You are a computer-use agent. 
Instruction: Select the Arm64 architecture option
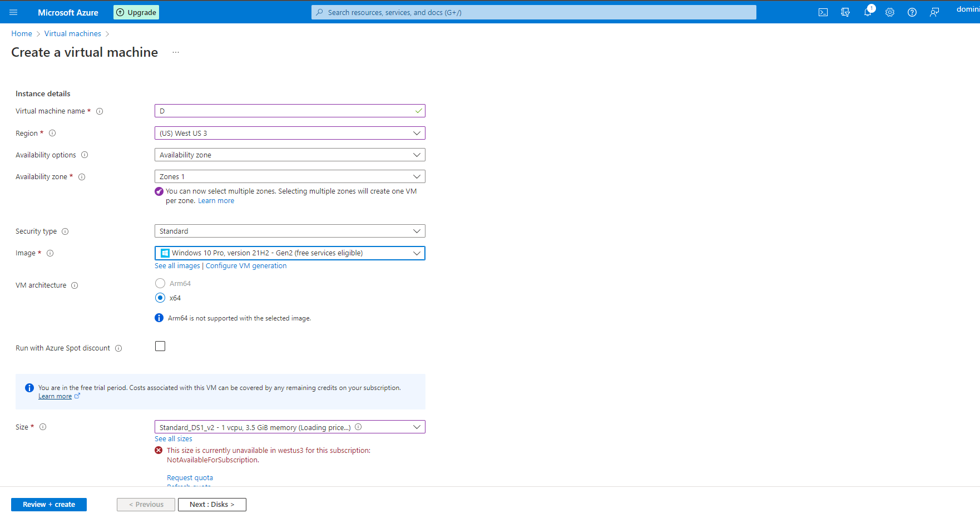(x=160, y=283)
